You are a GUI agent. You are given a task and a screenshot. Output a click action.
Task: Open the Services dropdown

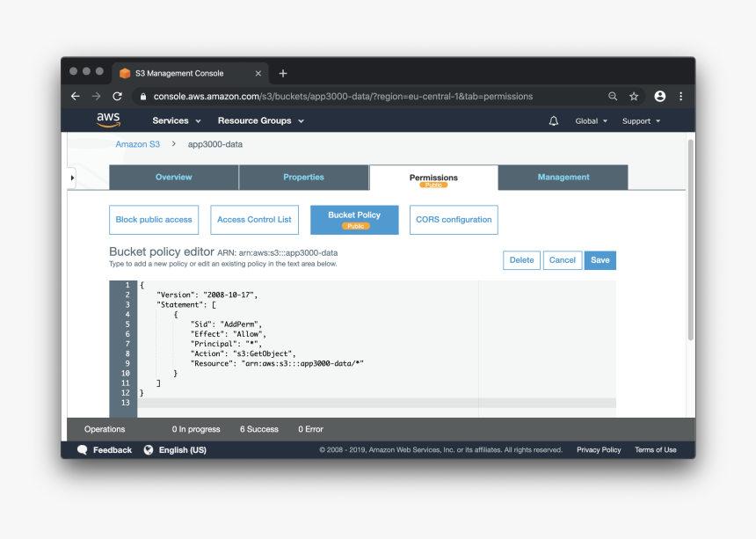point(177,121)
